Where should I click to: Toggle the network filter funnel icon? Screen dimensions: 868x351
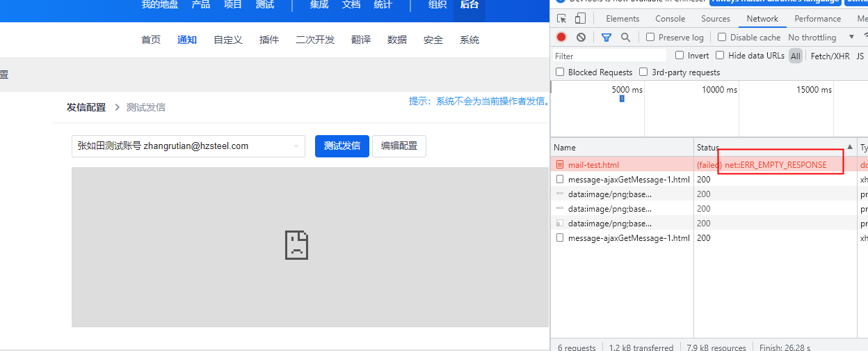click(x=606, y=37)
